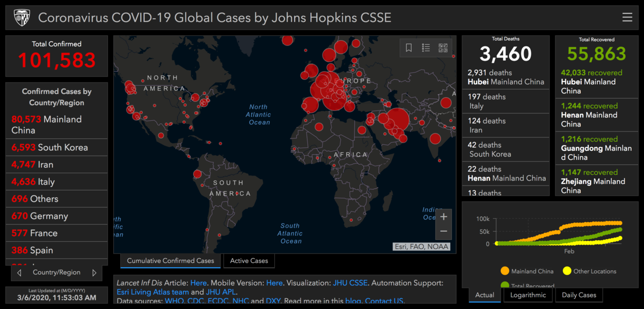The height and width of the screenshot is (309, 644).
Task: Toggle Other Locations yellow legend dot
Action: [567, 271]
